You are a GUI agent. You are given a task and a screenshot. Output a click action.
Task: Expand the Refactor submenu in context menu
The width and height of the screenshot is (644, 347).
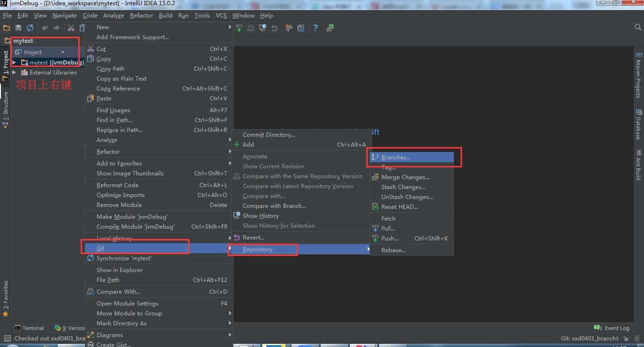coord(159,152)
